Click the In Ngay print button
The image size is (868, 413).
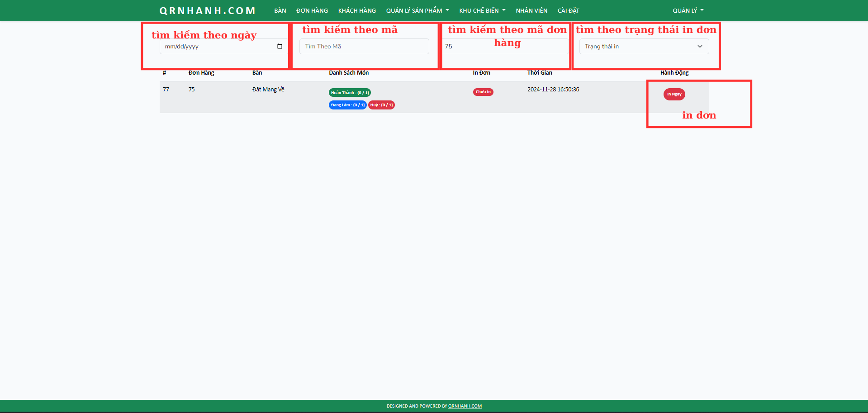(674, 94)
